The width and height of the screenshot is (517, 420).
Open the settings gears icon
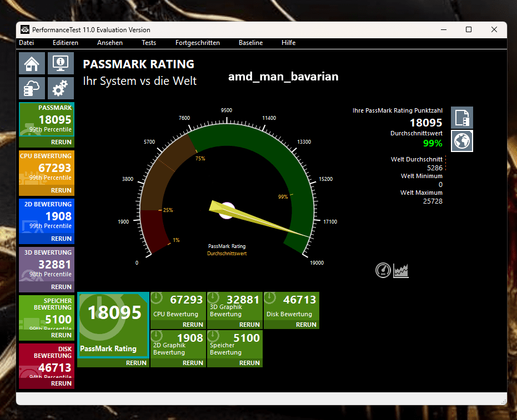pyautogui.click(x=61, y=88)
